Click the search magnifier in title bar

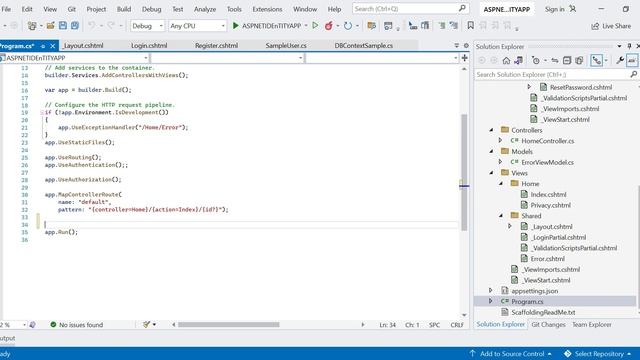(x=462, y=9)
